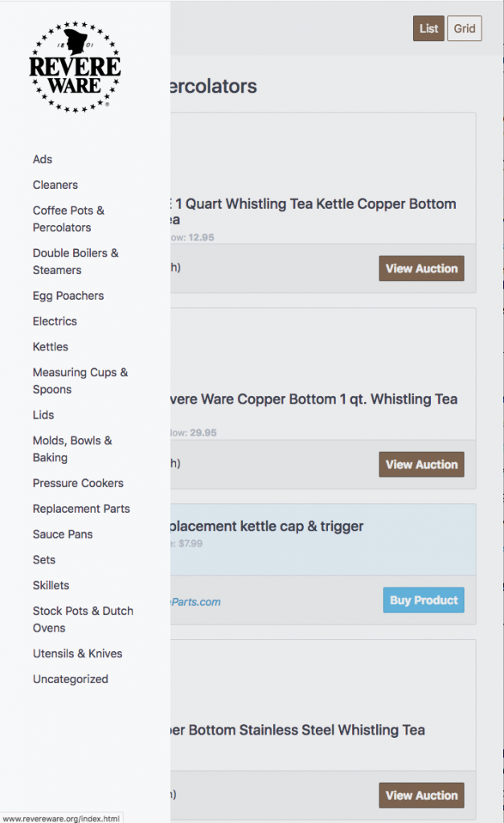504x823 pixels.
Task: View auction for 1 Quart Whistling Tea Kettle
Action: (421, 268)
